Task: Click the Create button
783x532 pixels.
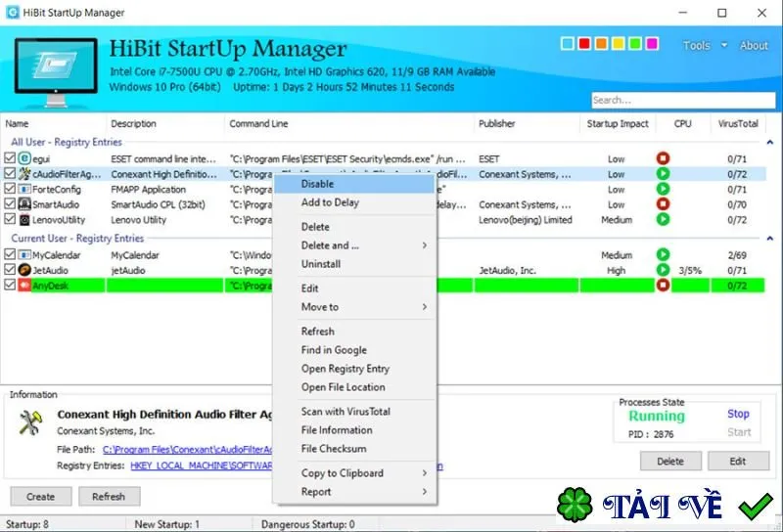Action: tap(41, 497)
